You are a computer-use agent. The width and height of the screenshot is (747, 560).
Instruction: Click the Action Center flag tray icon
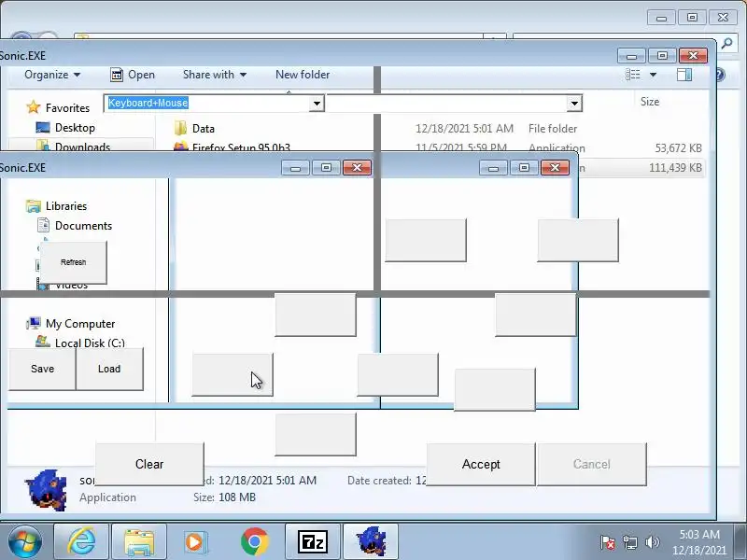(x=608, y=542)
